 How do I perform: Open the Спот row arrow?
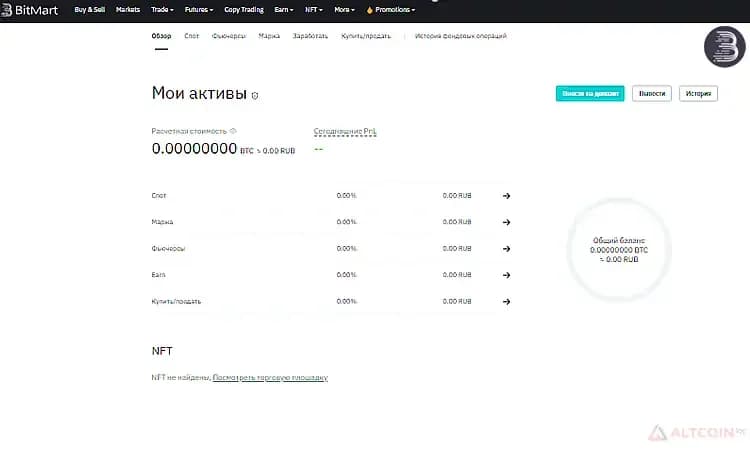507,196
